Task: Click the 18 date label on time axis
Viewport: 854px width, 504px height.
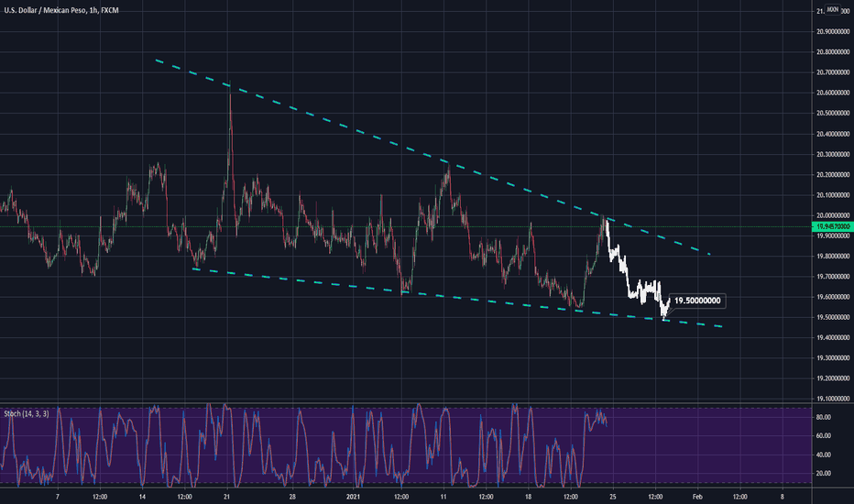Action: coord(529,497)
